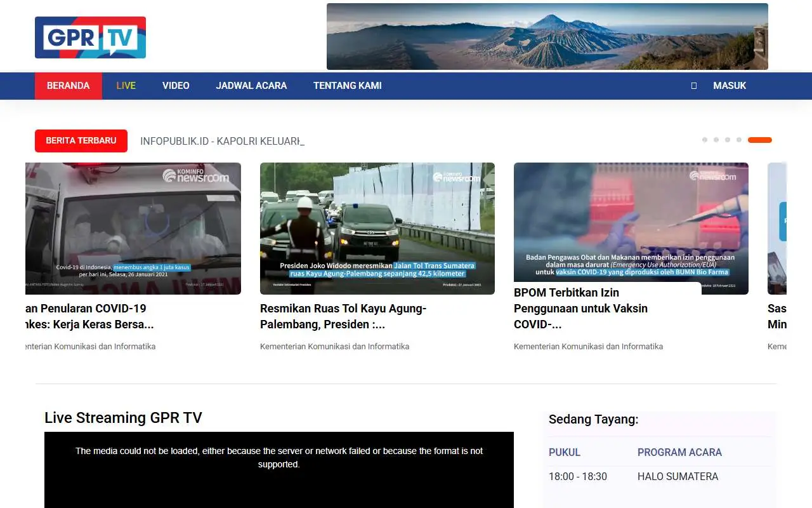812x508 pixels.
Task: Open JADWAL ACARA in the navigation bar
Action: (251, 86)
